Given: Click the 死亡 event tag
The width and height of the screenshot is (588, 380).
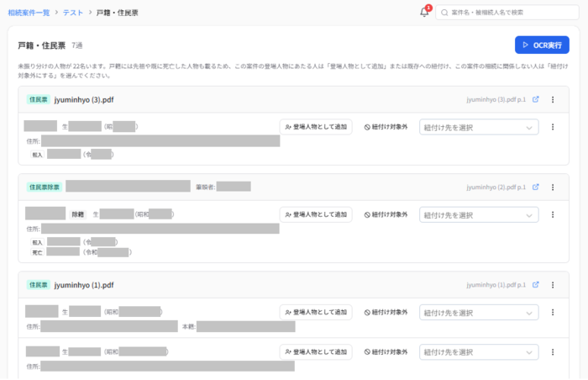Looking at the screenshot, I should pos(37,252).
